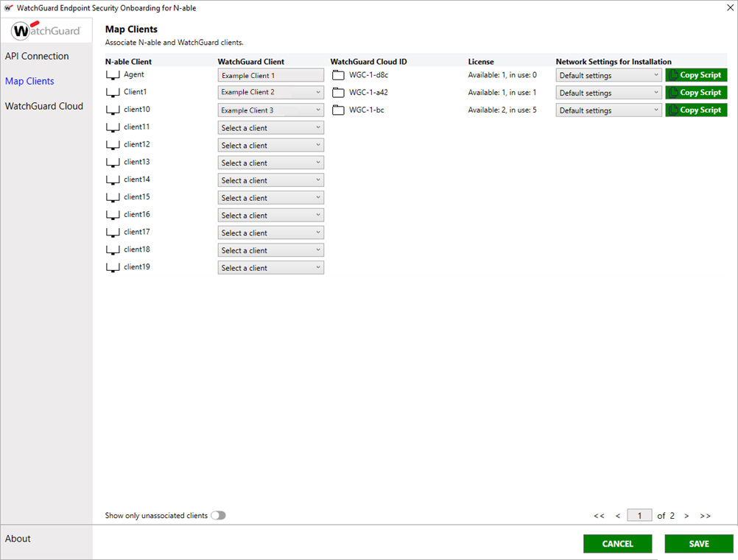Click the SAVE button
Viewport: 738px width, 560px height.
[x=698, y=543]
